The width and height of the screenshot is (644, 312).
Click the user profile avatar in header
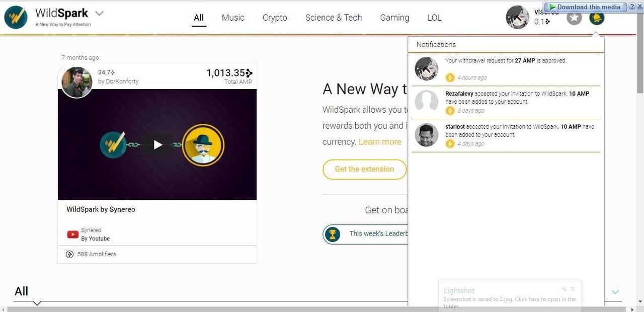coord(517,18)
